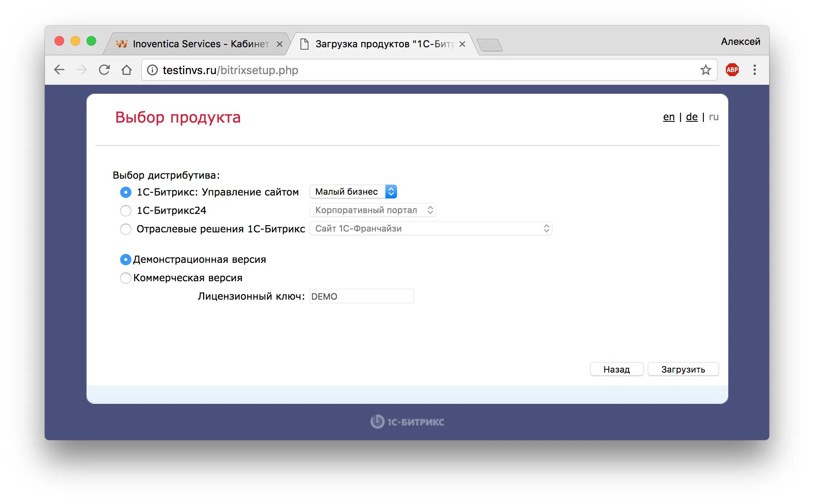Switch language to de
Screen dimensions: 814x504
pyautogui.click(x=692, y=117)
